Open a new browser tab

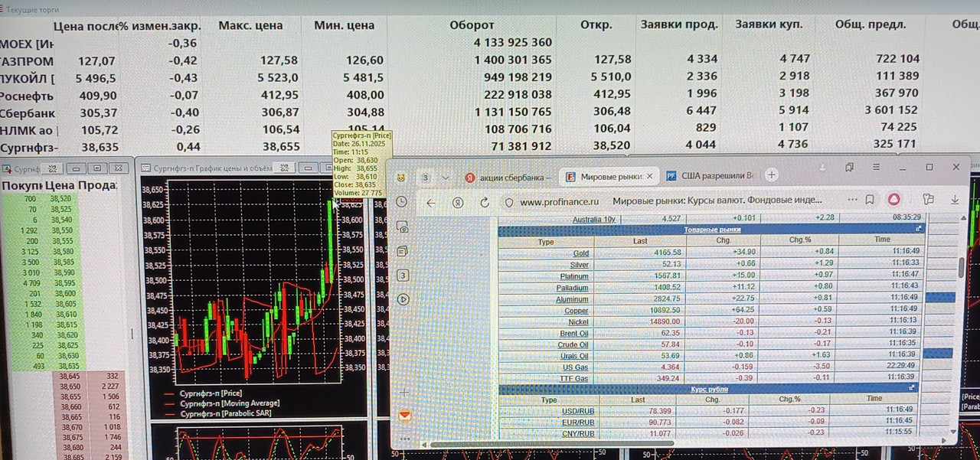pyautogui.click(x=772, y=175)
